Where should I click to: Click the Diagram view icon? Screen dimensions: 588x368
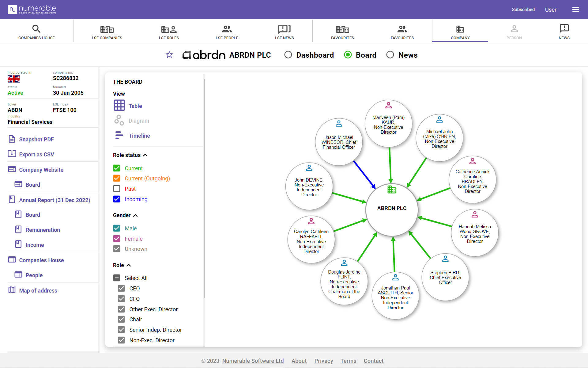pos(119,120)
